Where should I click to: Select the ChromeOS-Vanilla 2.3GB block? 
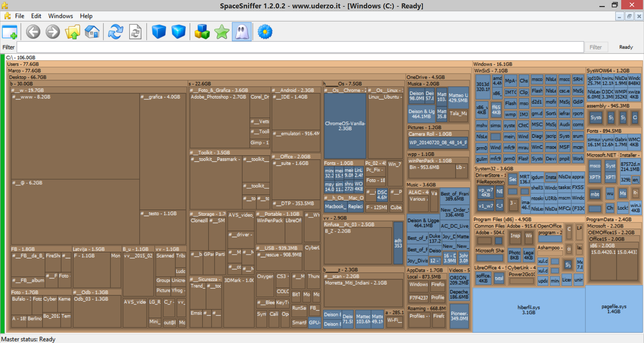tap(345, 126)
